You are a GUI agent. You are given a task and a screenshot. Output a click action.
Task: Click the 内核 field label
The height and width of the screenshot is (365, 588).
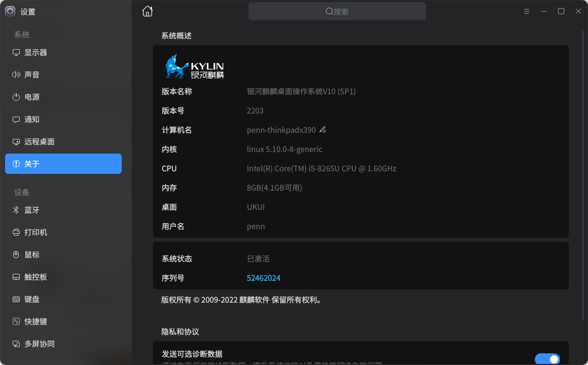[x=169, y=150]
